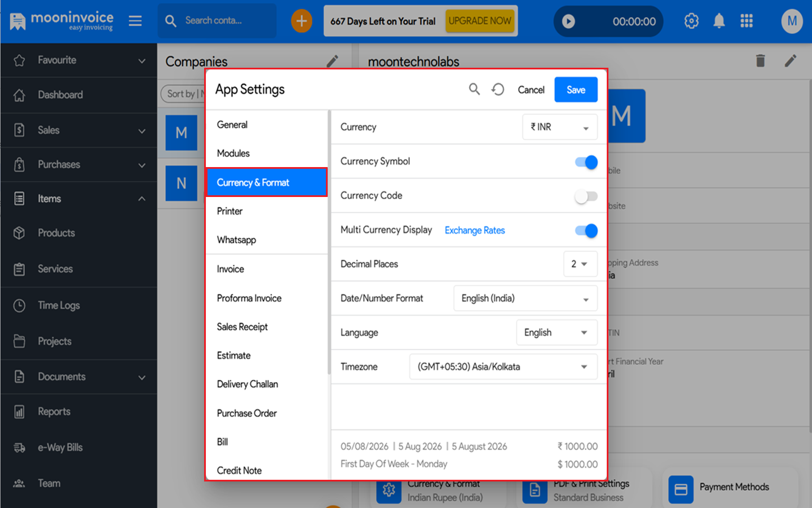Screen dimensions: 812x508
Task: Select the Delivery Challan settings tab
Action: [267, 384]
